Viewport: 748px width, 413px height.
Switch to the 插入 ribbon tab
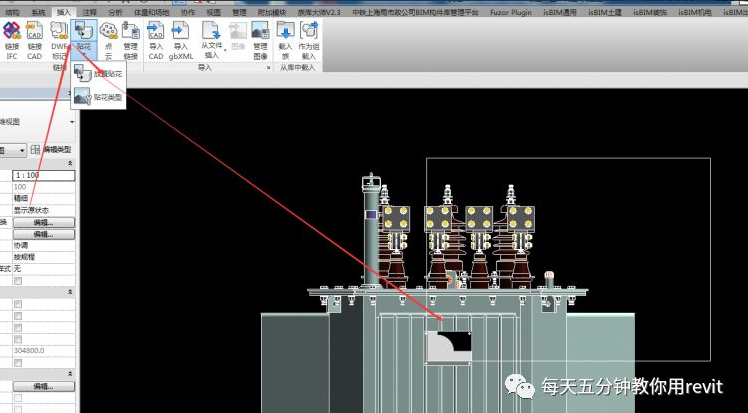pyautogui.click(x=63, y=12)
